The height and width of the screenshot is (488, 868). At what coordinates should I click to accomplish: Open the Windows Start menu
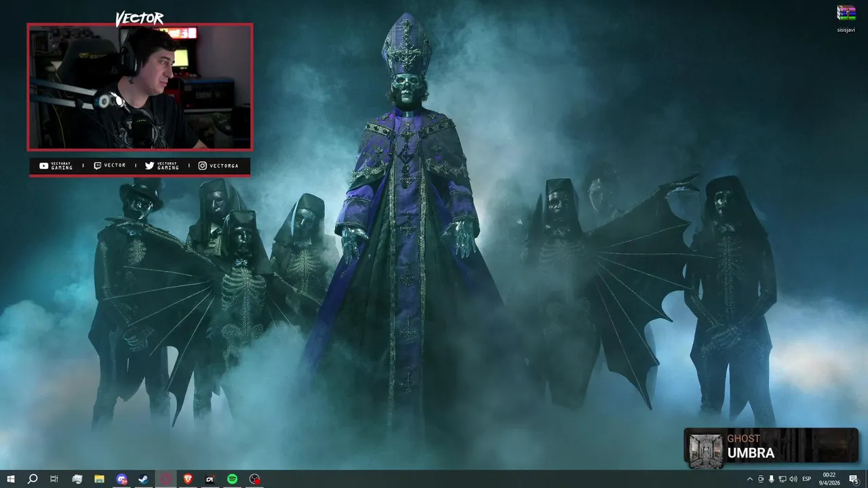click(11, 479)
